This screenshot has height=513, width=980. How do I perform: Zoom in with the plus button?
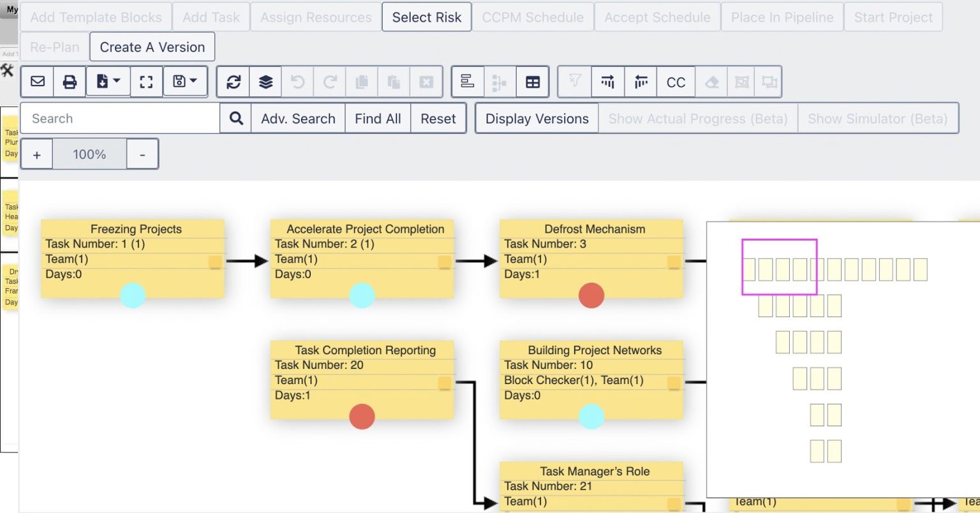click(37, 154)
